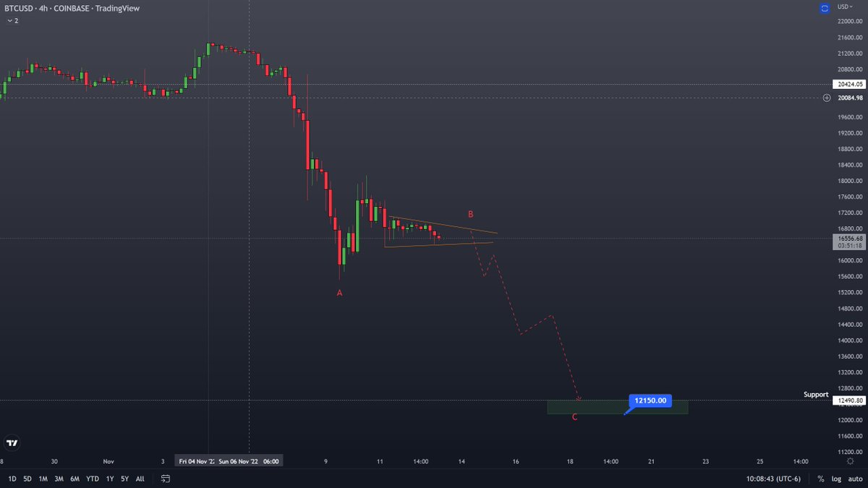Select the 1D date range
The height and width of the screenshot is (488, 868).
[x=12, y=479]
